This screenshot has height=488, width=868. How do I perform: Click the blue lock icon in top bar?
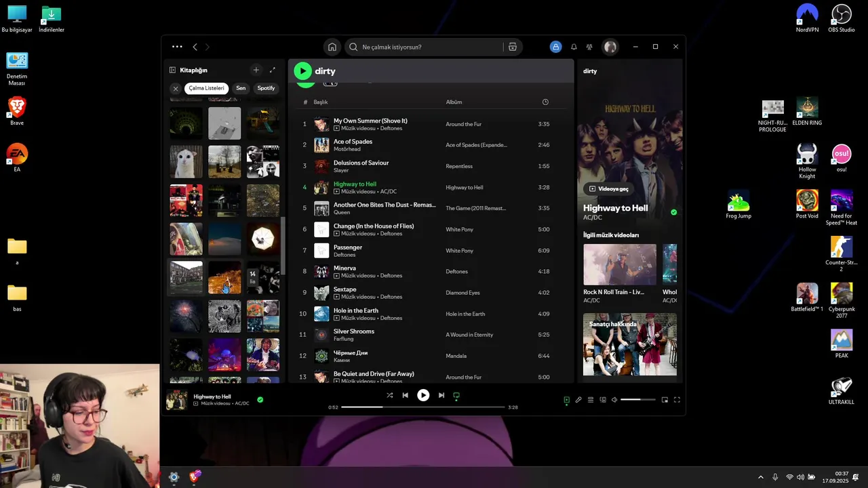[x=555, y=47]
